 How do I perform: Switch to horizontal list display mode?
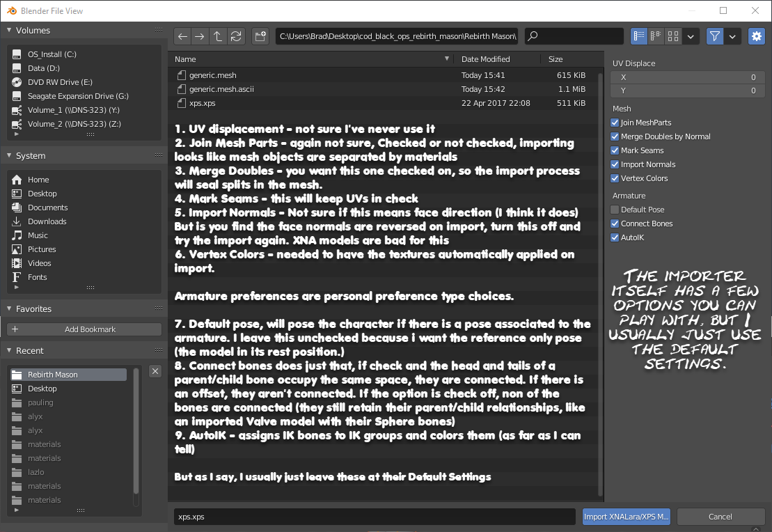[656, 36]
